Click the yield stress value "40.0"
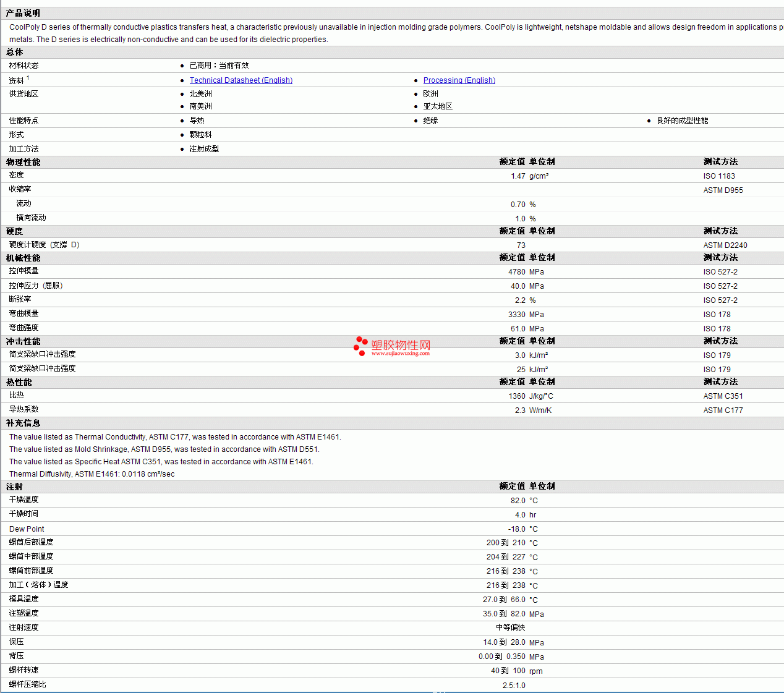 (518, 286)
